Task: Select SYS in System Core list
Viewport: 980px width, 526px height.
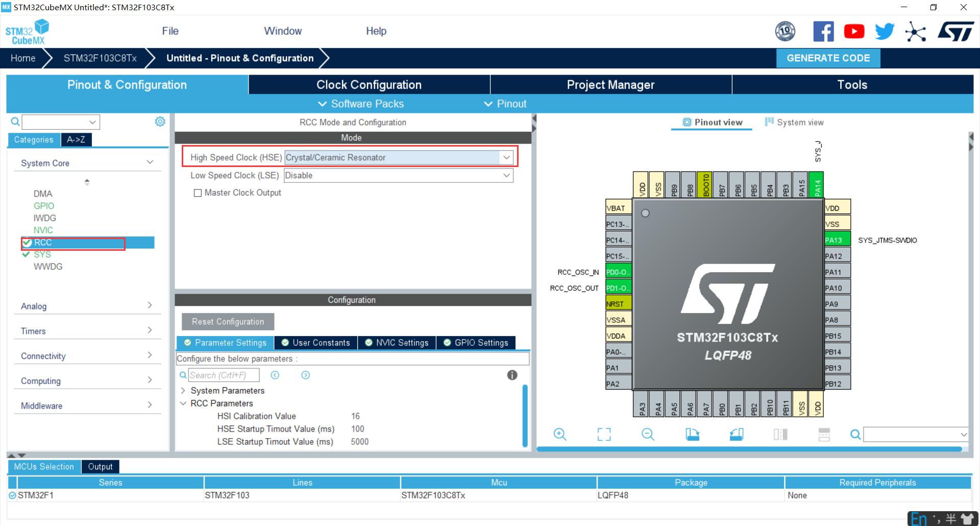Action: coord(42,254)
